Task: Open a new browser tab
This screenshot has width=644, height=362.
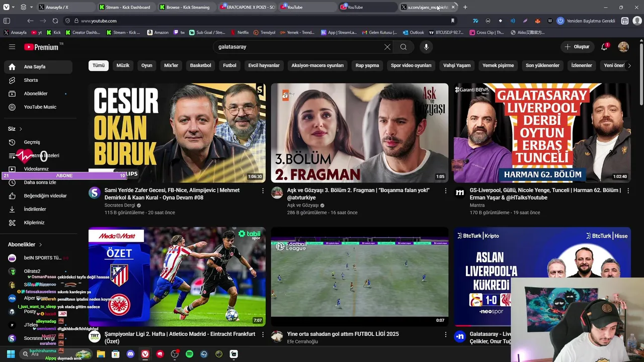Action: pyautogui.click(x=465, y=7)
